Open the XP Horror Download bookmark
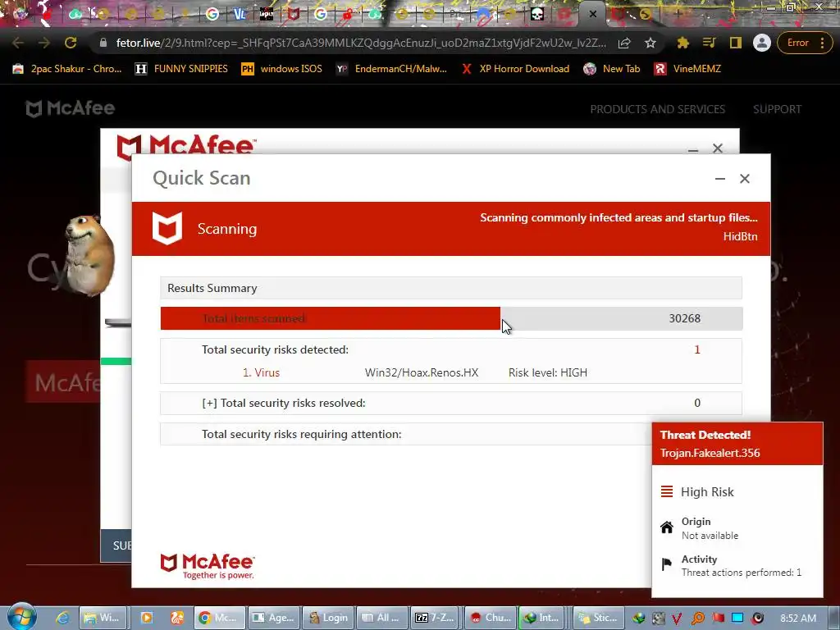The height and width of the screenshot is (630, 840). (515, 69)
